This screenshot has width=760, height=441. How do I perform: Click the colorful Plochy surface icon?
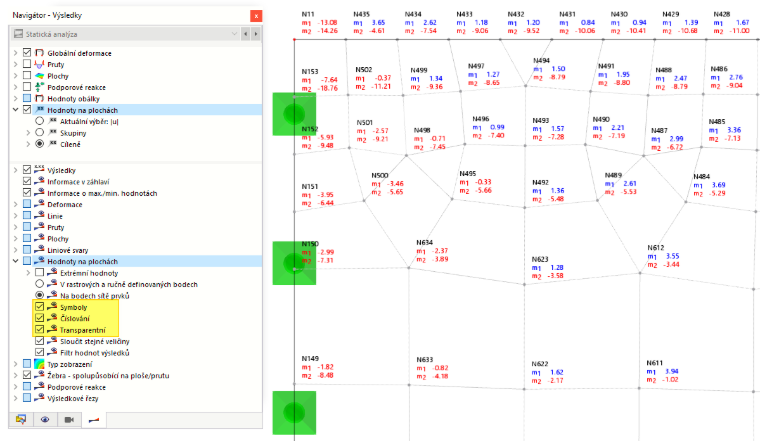pyautogui.click(x=39, y=76)
